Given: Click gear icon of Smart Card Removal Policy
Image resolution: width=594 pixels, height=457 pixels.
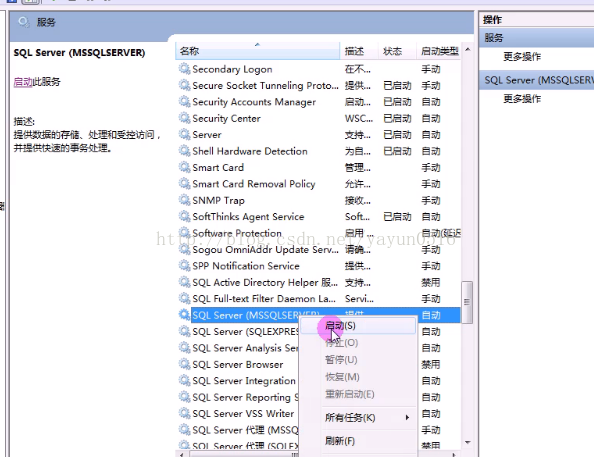Looking at the screenshot, I should click(184, 184).
